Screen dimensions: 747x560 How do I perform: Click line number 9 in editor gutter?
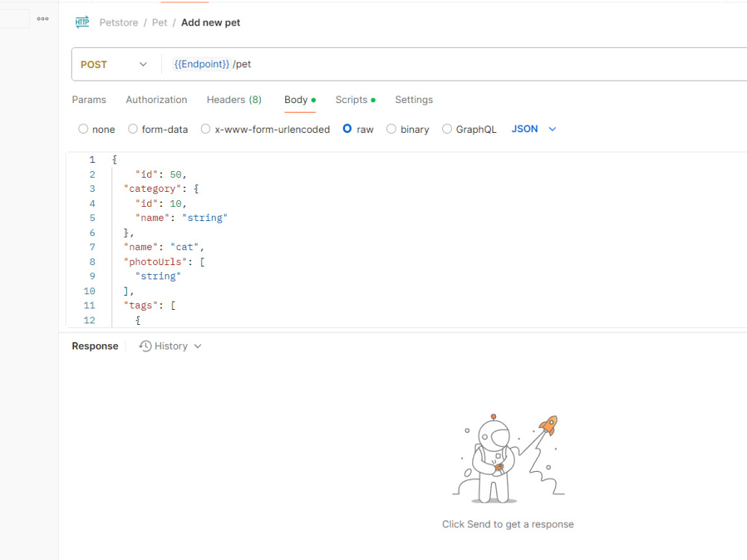(93, 276)
